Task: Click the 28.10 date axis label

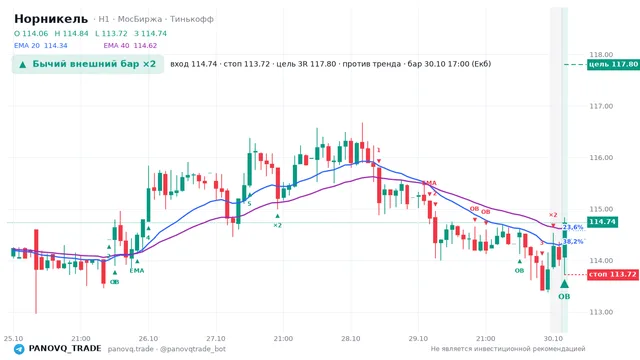Action: pyautogui.click(x=351, y=339)
